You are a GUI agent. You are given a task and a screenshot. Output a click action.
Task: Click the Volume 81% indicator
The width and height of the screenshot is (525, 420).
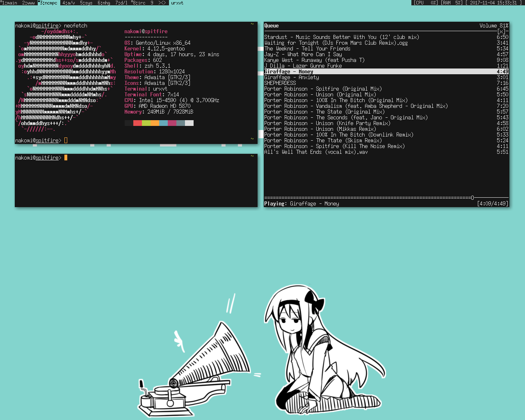click(493, 25)
